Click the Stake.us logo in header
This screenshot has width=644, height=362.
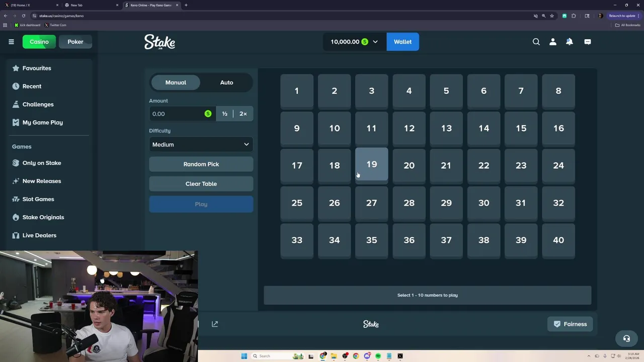pyautogui.click(x=159, y=42)
